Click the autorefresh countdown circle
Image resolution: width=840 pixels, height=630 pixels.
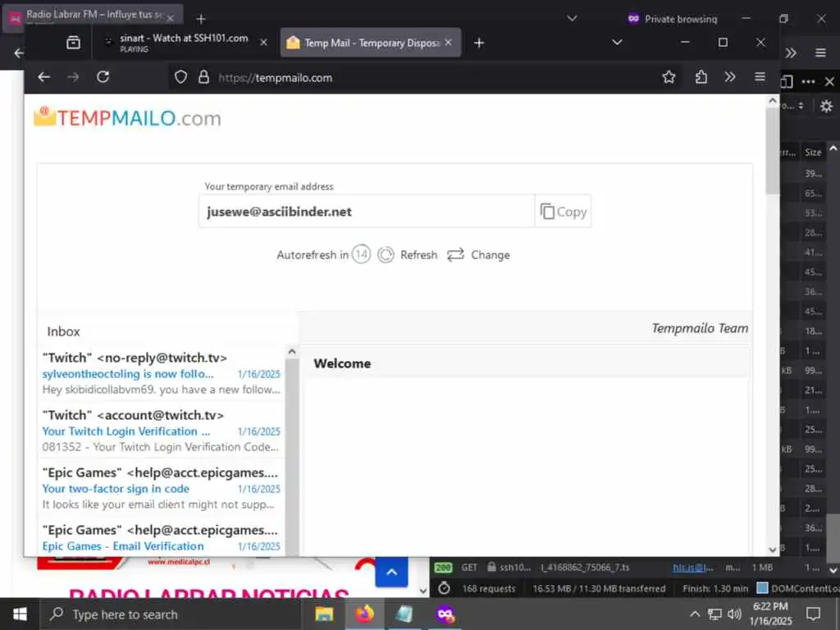361,254
